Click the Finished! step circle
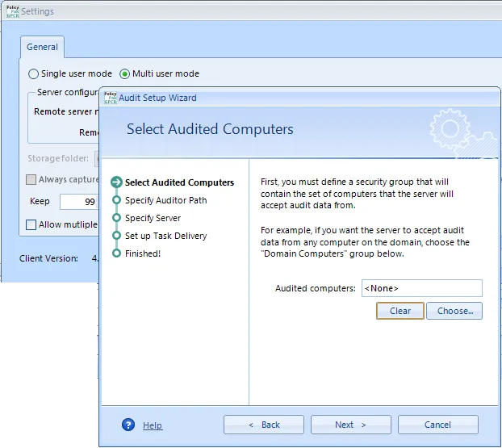502x448 pixels. coord(116,253)
